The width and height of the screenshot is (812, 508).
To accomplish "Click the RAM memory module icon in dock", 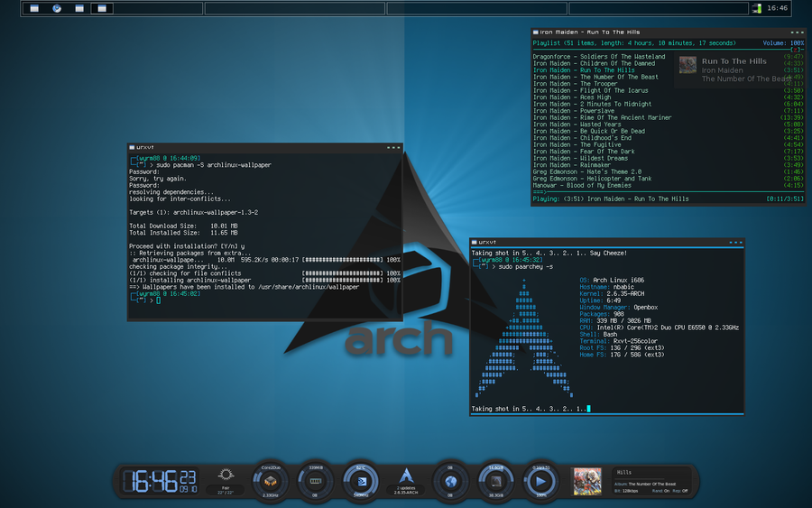I will [316, 482].
